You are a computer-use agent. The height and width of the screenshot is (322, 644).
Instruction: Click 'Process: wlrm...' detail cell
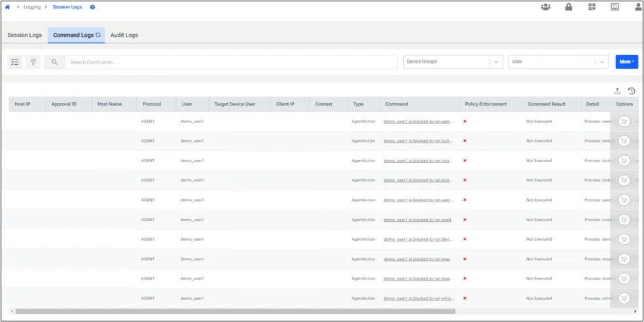pyautogui.click(x=598, y=298)
